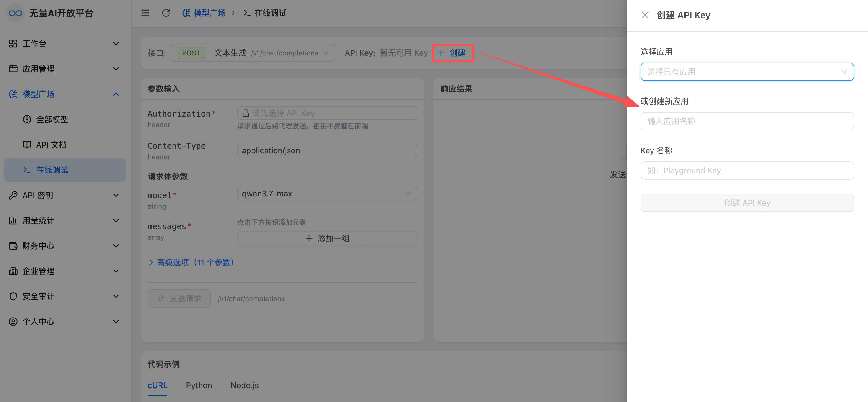Click the 代码示例 section heading
This screenshot has width=868, height=402.
click(x=163, y=364)
